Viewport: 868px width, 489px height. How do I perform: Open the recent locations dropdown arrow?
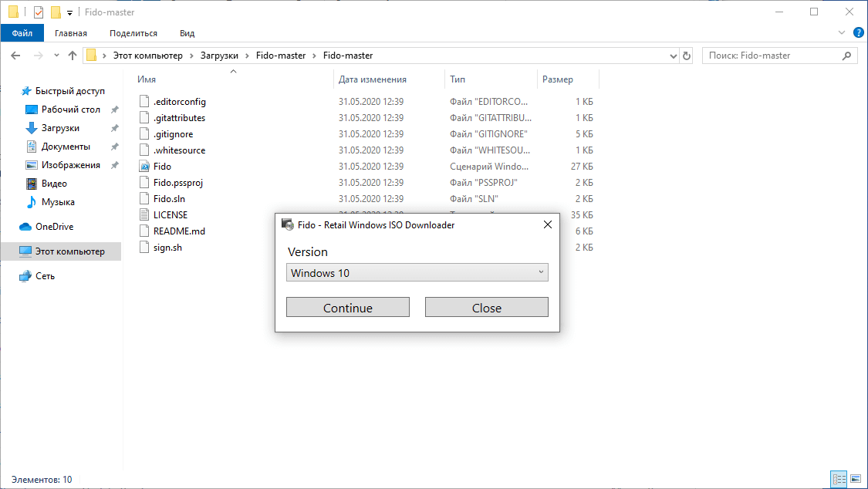click(x=56, y=56)
